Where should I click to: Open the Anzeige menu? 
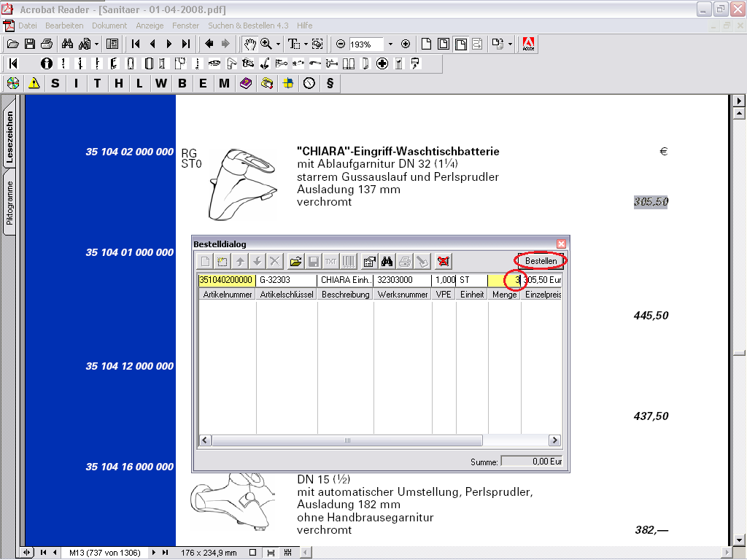pos(150,26)
